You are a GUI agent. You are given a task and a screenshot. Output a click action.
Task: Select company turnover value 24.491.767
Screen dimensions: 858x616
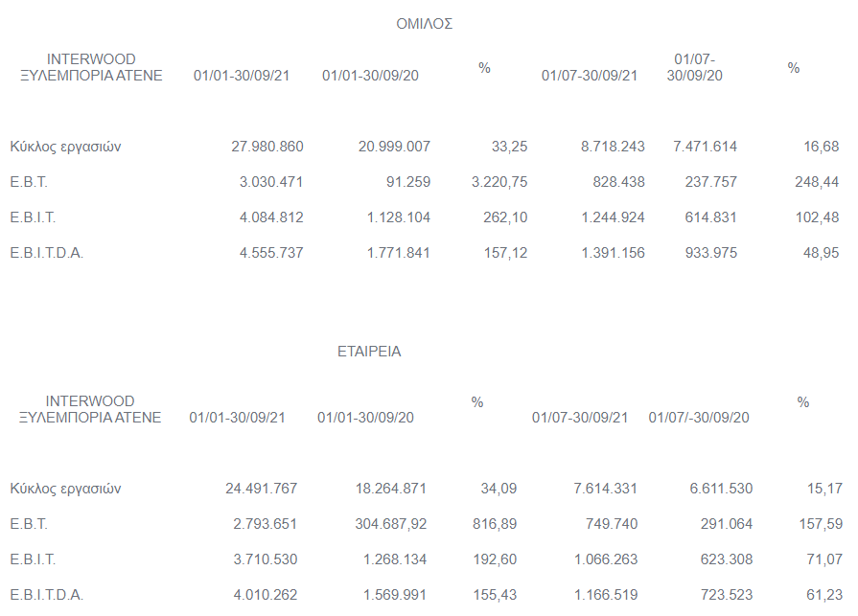tap(261, 489)
